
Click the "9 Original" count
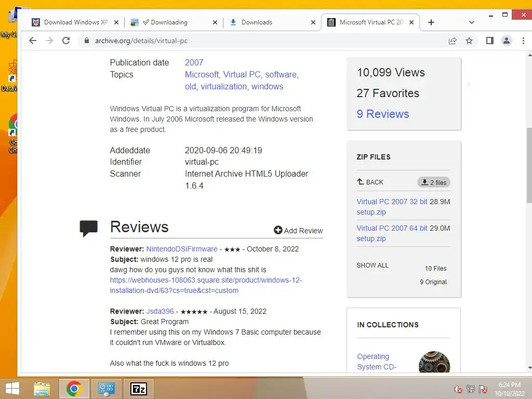pos(433,282)
